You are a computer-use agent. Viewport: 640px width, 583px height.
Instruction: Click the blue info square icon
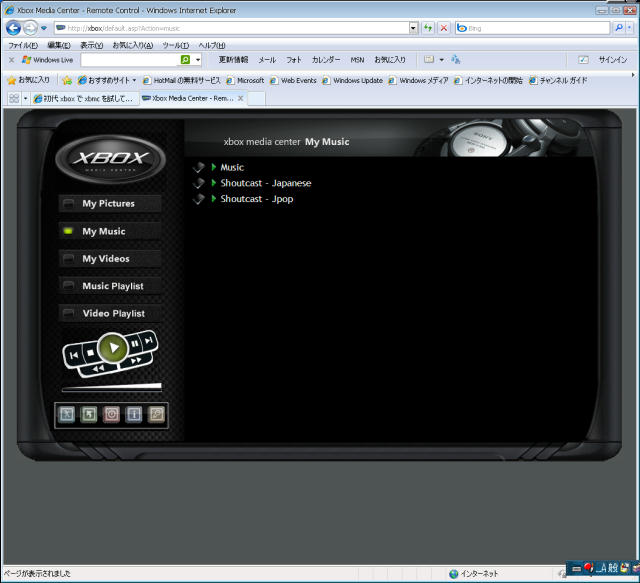click(x=134, y=415)
